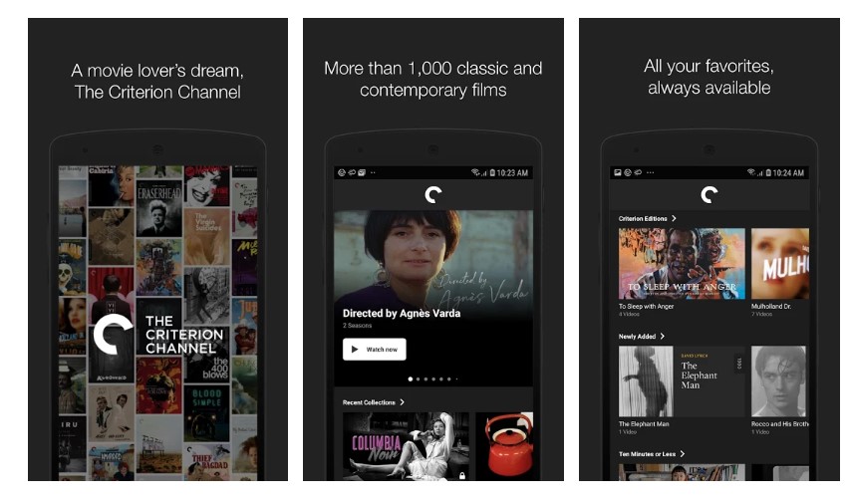The height and width of the screenshot is (504, 848).
Task: Click The Virgin Suicides poster
Action: tap(206, 236)
